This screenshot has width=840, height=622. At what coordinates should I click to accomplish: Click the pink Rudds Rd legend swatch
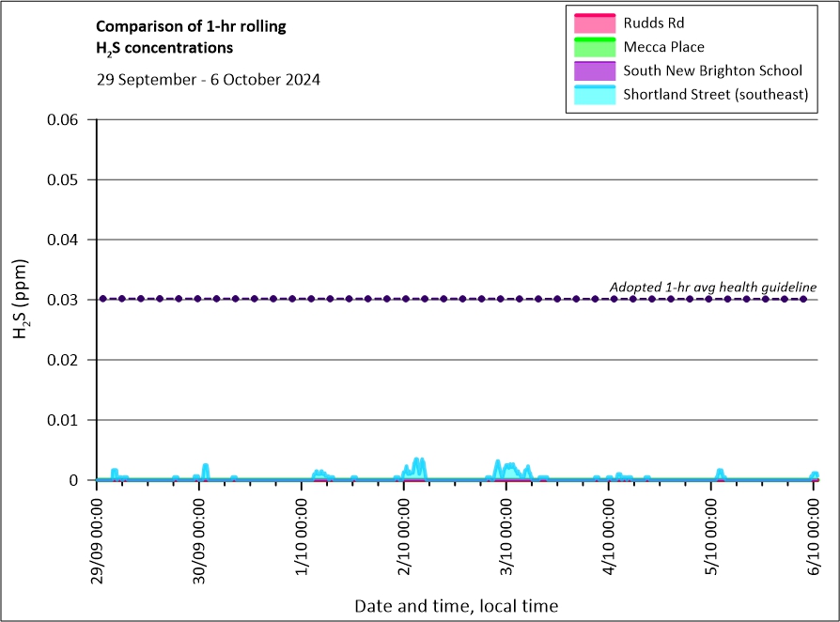tap(592, 23)
